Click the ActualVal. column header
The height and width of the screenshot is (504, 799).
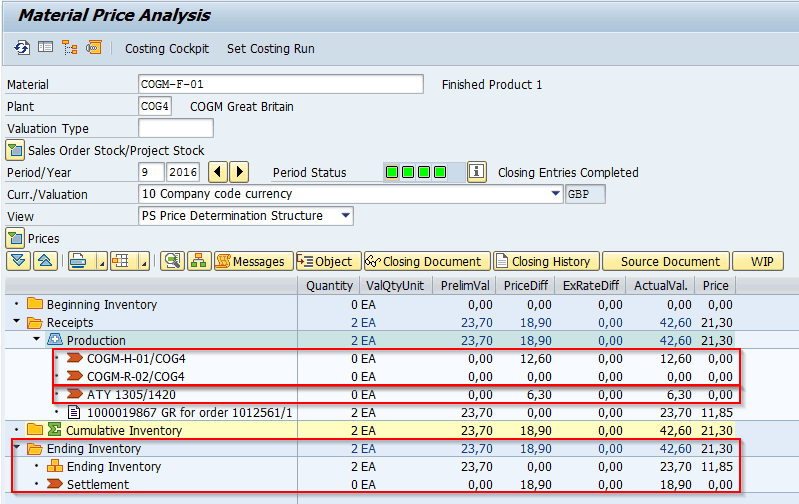[x=660, y=285]
